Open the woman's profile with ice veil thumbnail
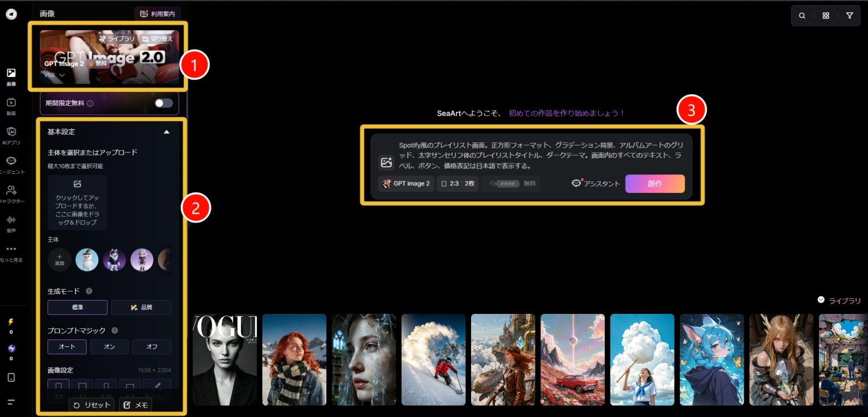 tap(364, 360)
